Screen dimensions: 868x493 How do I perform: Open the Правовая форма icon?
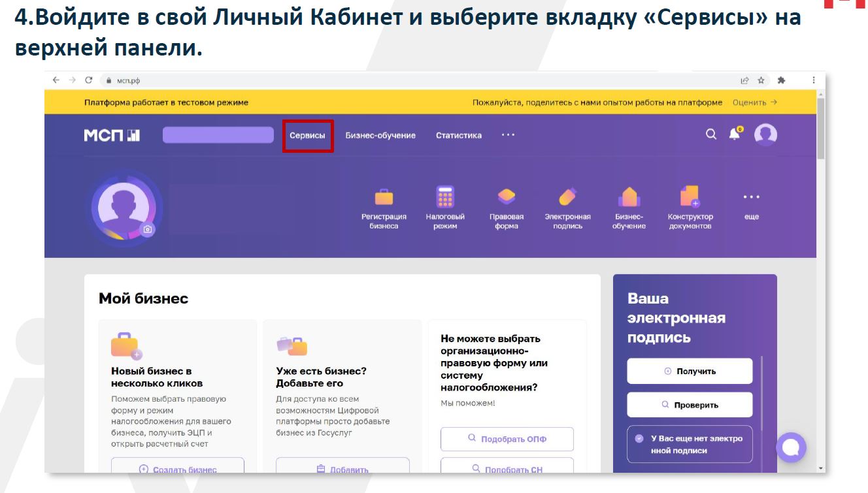pyautogui.click(x=507, y=197)
